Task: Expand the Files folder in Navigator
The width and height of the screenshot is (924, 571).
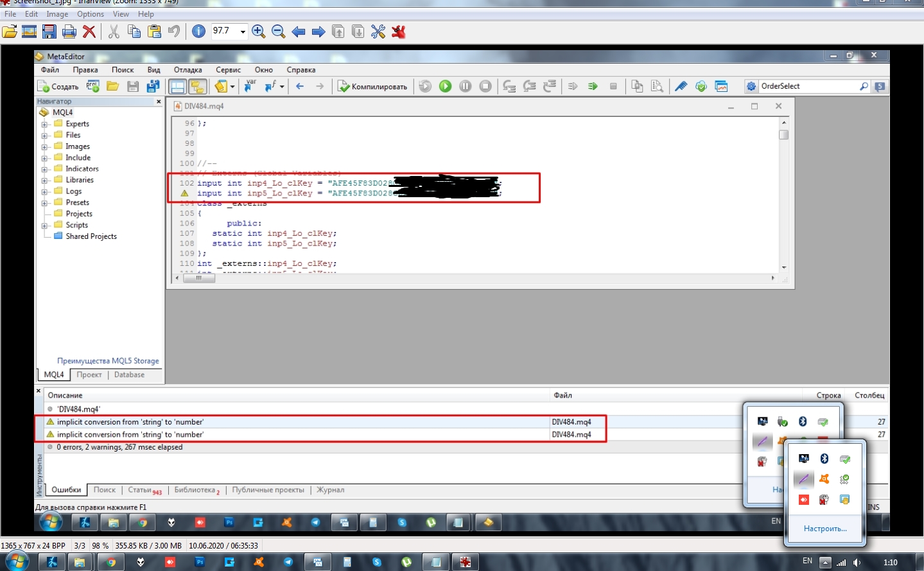Action: (x=45, y=136)
